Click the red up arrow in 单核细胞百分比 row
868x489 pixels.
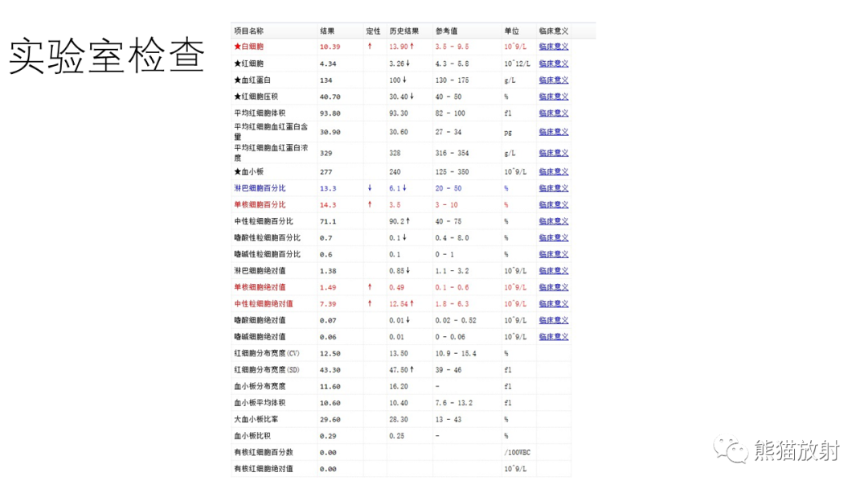[370, 204]
